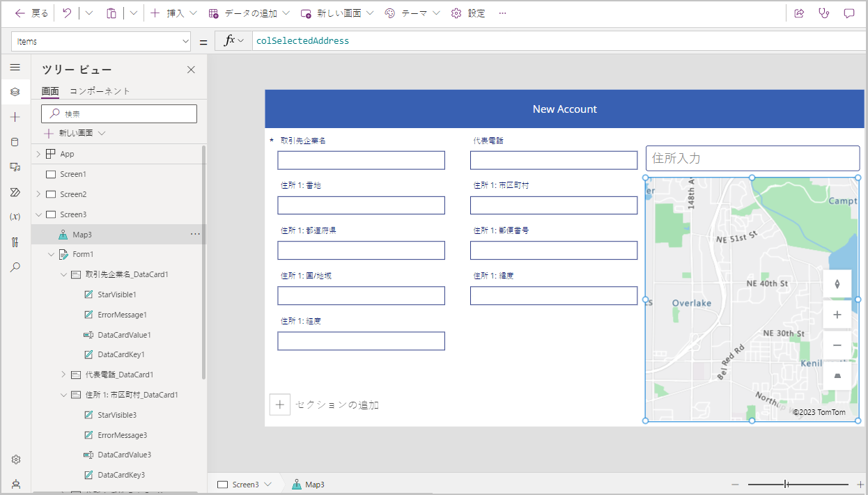Screen dimensions: 868x495
Task: Click the more commands ellipsis in toolbar
Action: tap(503, 13)
